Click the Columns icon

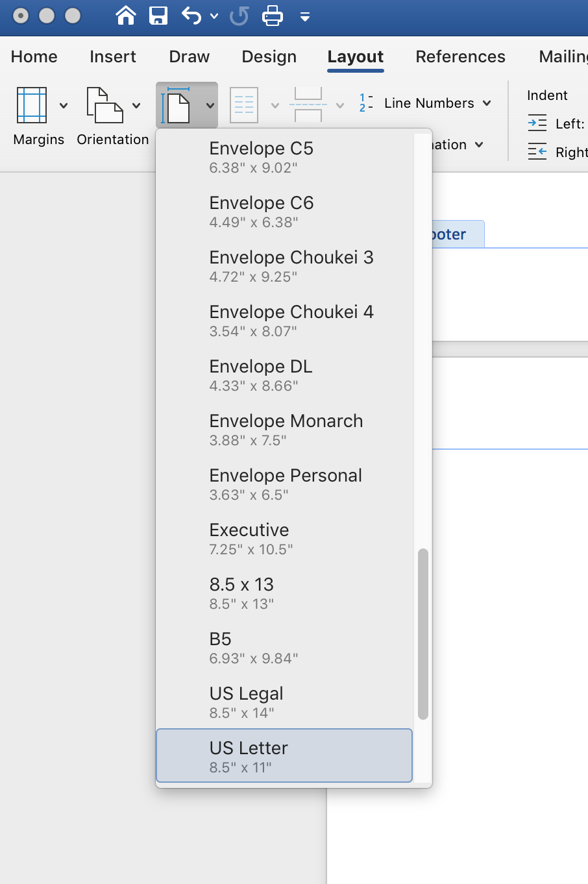(244, 105)
